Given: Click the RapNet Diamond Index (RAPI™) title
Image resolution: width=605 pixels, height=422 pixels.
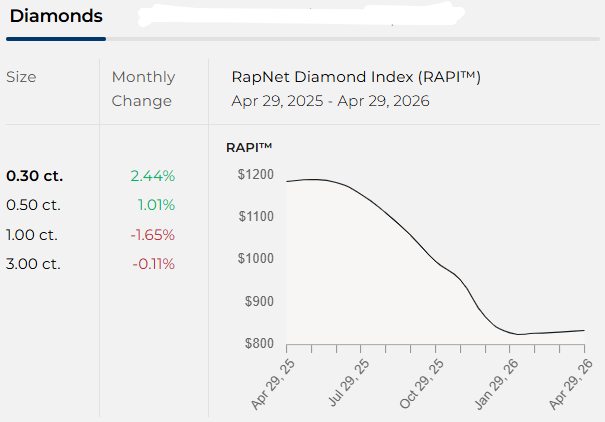Looking at the screenshot, I should coord(356,77).
